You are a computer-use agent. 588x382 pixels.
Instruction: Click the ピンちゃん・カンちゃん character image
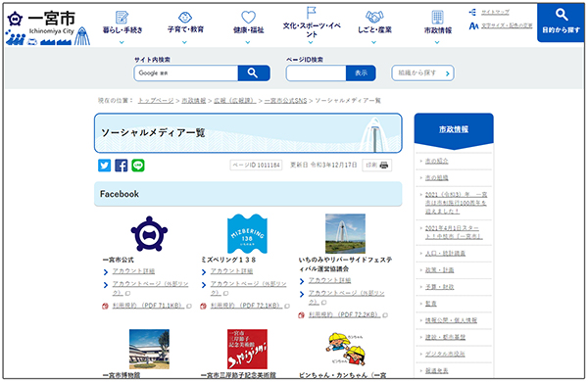point(345,350)
